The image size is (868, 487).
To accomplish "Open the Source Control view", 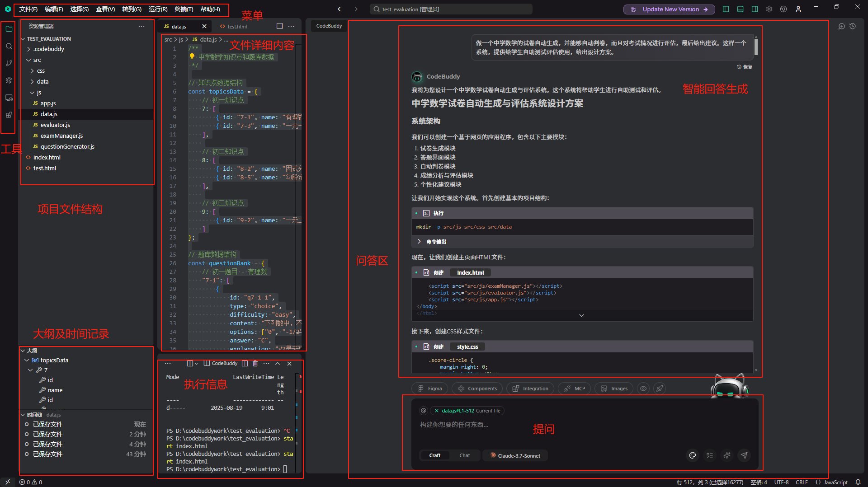I will [9, 63].
